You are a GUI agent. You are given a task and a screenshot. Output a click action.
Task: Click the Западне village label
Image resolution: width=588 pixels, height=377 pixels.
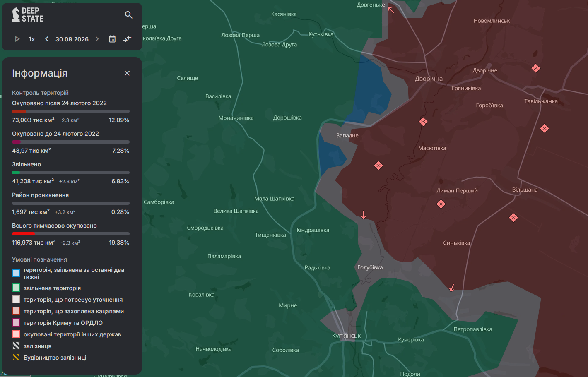[347, 135]
